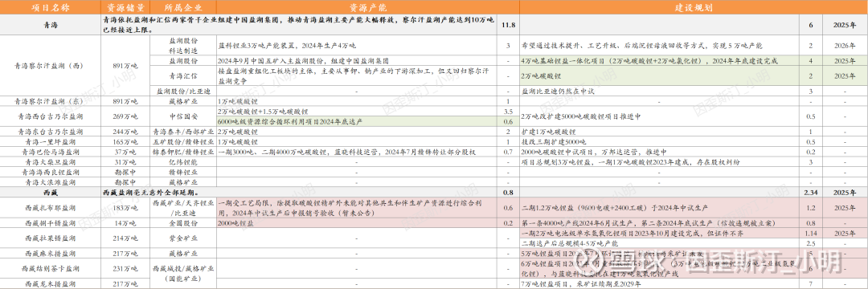Select the 11.8 total capacity cell
This screenshot has width=868, height=289.
pyautogui.click(x=509, y=25)
